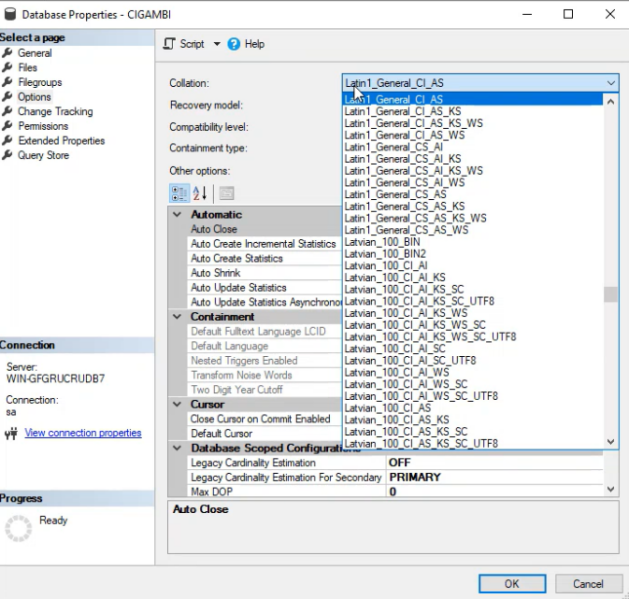
Task: Select the Auto Close property row
Action: 265,229
